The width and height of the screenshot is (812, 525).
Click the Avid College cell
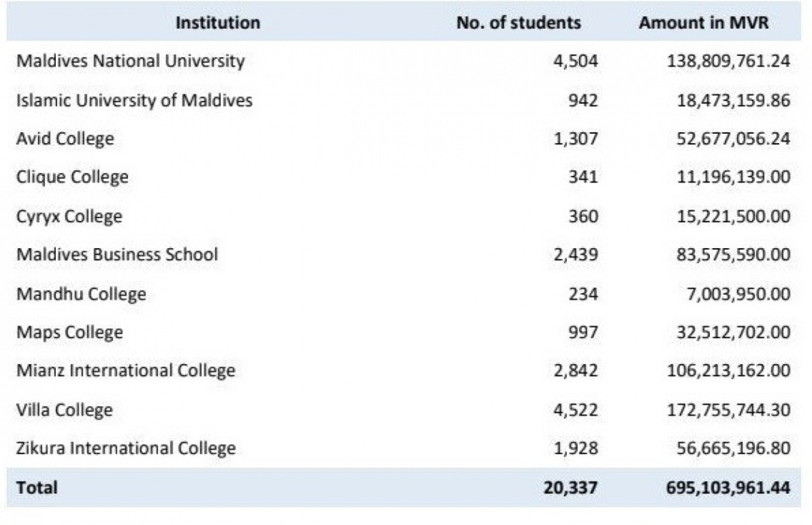(x=65, y=139)
